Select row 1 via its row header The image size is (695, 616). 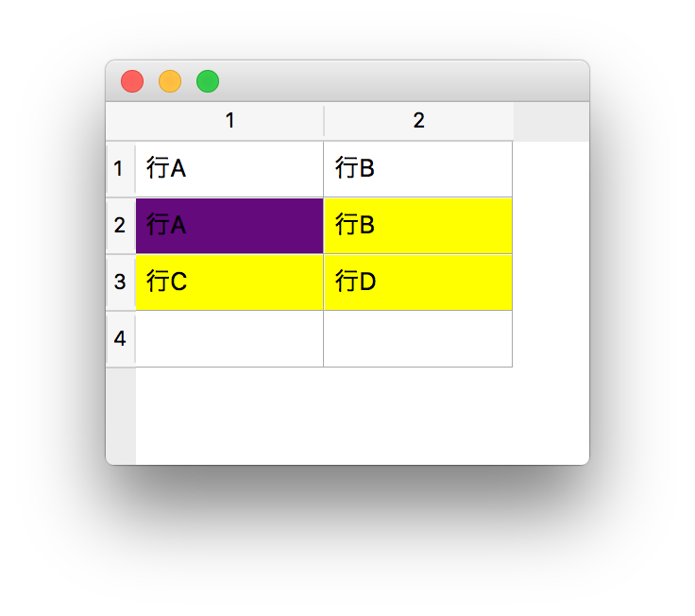[119, 169]
